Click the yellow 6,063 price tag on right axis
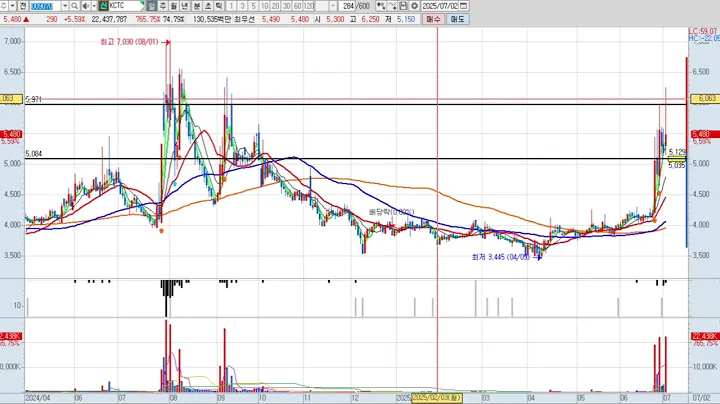 coord(707,99)
